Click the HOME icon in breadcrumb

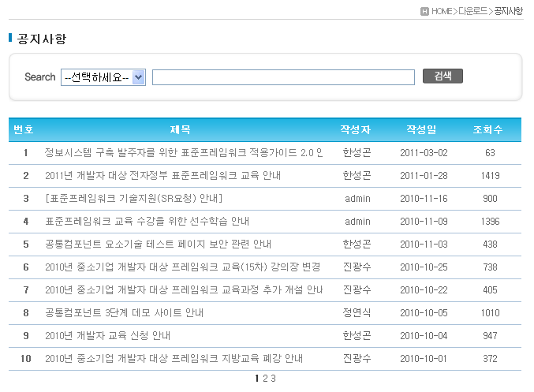425,11
